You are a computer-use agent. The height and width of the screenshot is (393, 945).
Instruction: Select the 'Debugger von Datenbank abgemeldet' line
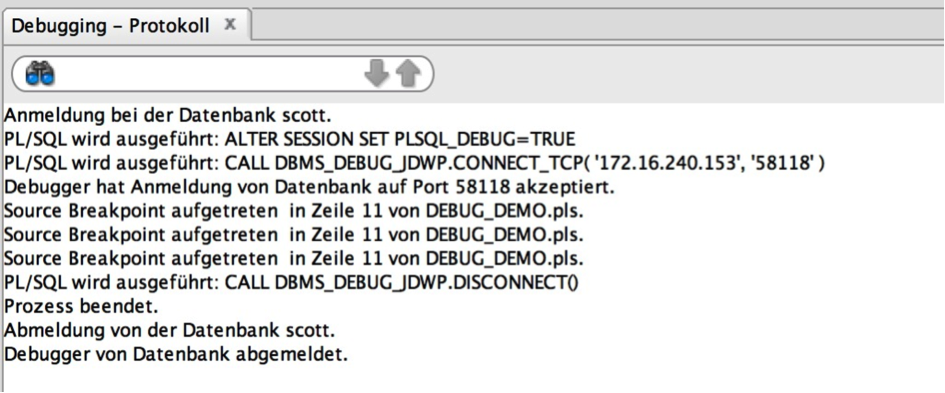click(x=176, y=354)
